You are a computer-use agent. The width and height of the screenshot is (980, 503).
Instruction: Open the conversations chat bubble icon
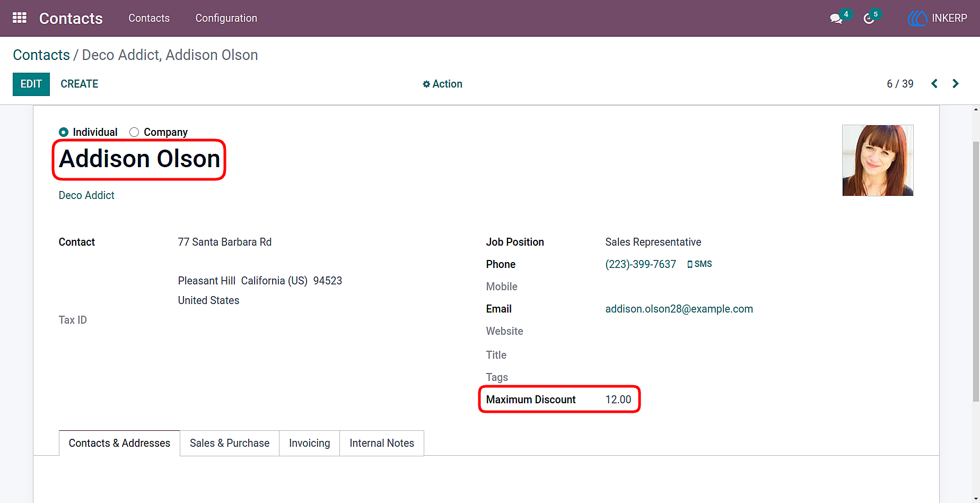click(x=836, y=19)
